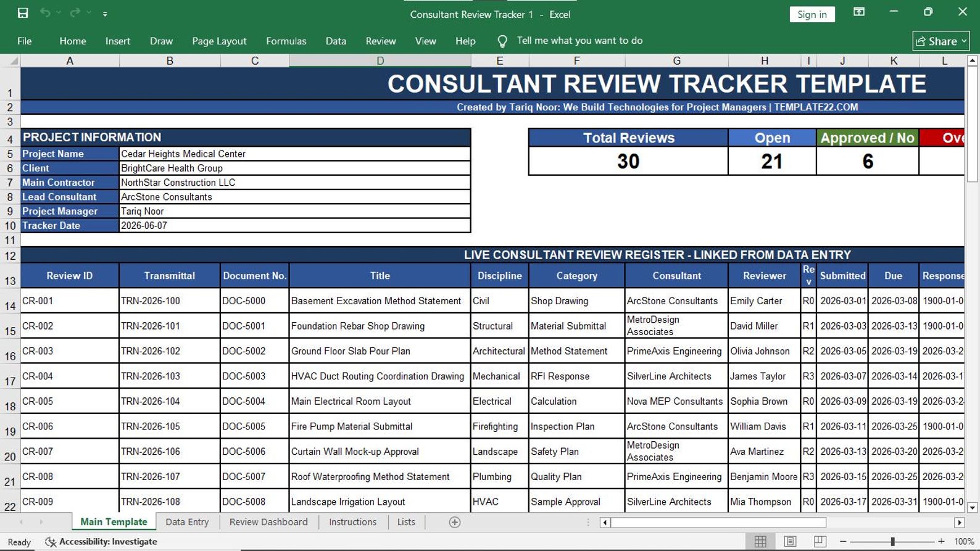Switch to Page Break Preview icon
980x551 pixels.
(x=820, y=542)
